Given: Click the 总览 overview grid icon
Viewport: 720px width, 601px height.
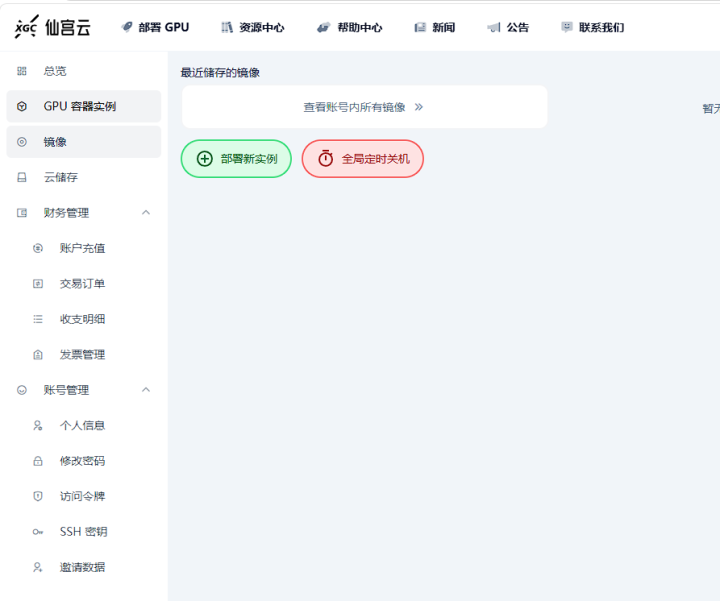Looking at the screenshot, I should click(22, 71).
